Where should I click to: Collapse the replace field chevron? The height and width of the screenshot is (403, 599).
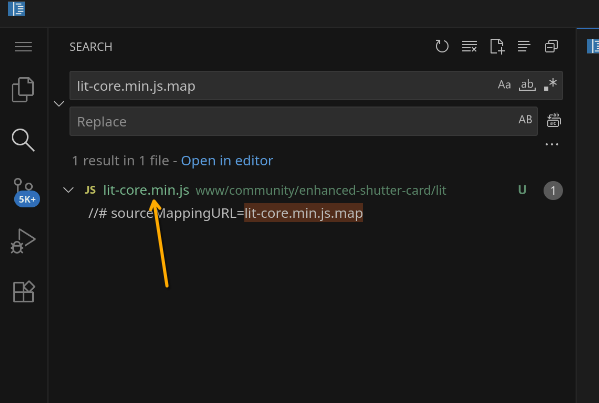pyautogui.click(x=59, y=104)
